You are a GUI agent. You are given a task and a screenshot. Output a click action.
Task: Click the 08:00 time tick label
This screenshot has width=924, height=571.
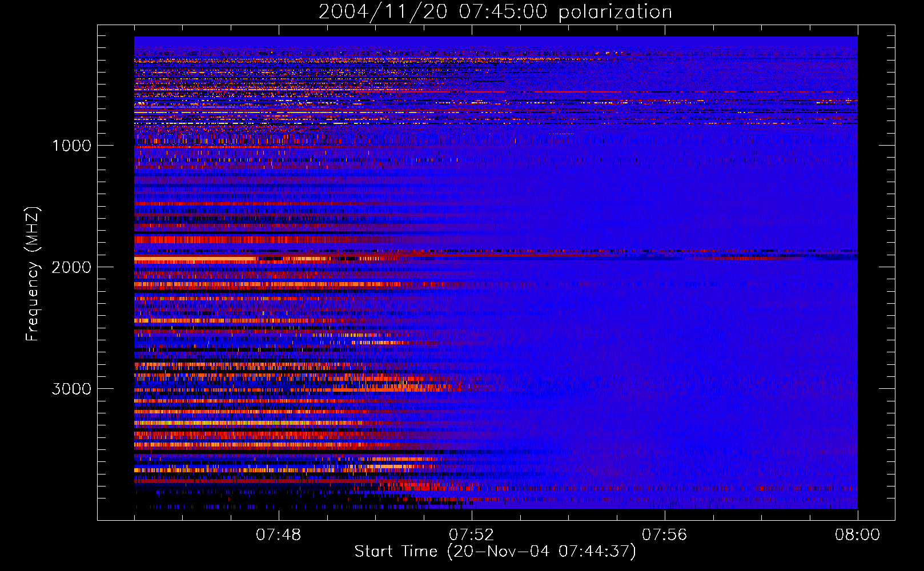click(857, 535)
